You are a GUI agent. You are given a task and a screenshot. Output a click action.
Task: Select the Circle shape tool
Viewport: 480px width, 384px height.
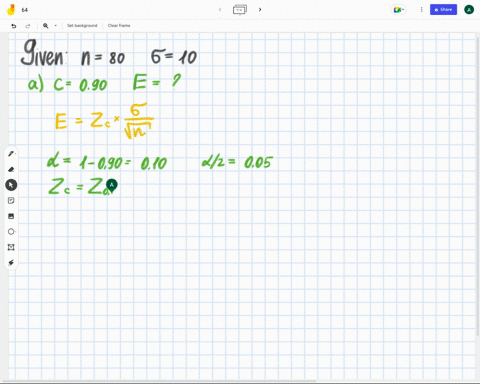point(11,232)
